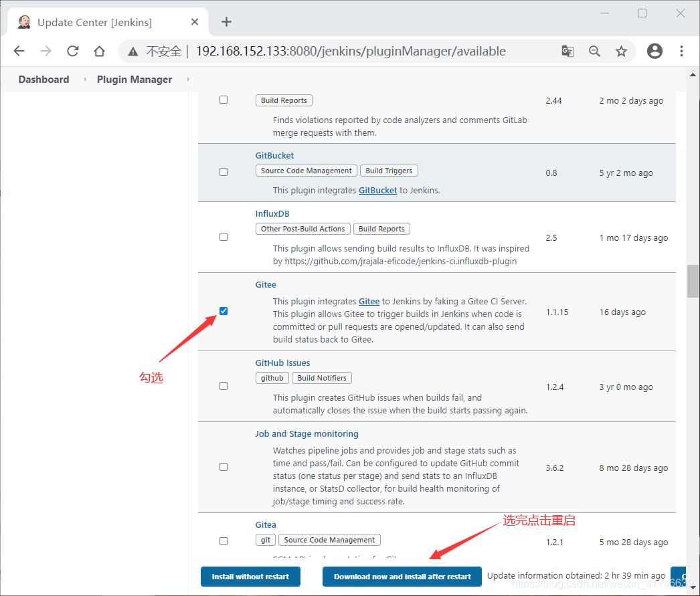The image size is (700, 596).
Task: Click InfluxDB's Build Reports tag
Action: click(x=381, y=229)
